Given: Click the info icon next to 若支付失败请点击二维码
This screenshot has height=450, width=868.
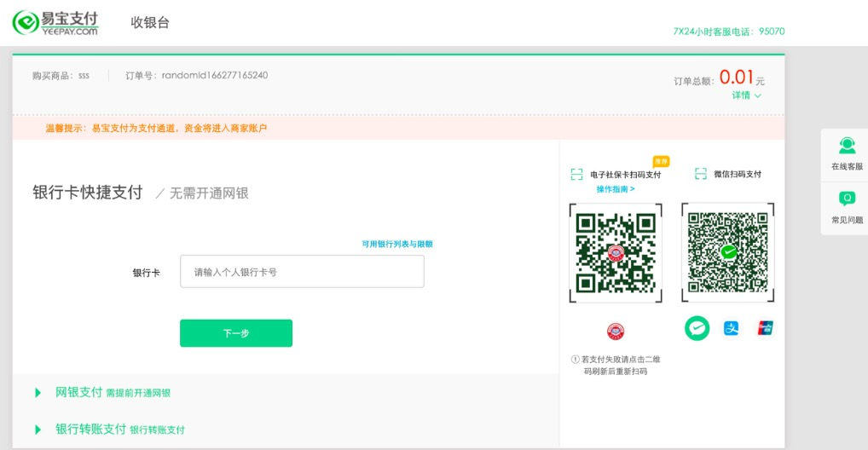Looking at the screenshot, I should pyautogui.click(x=576, y=359).
